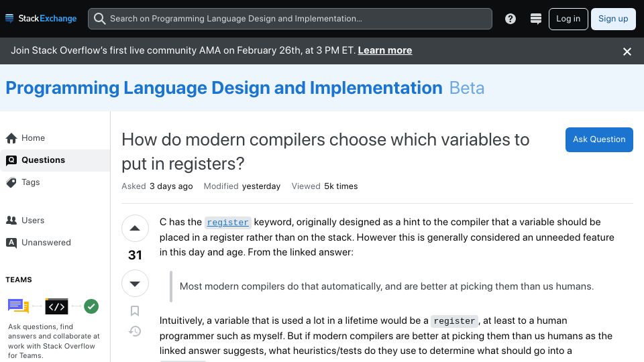The image size is (644, 362).
Task: Click the Questions sidebar icon
Action: [11, 160]
